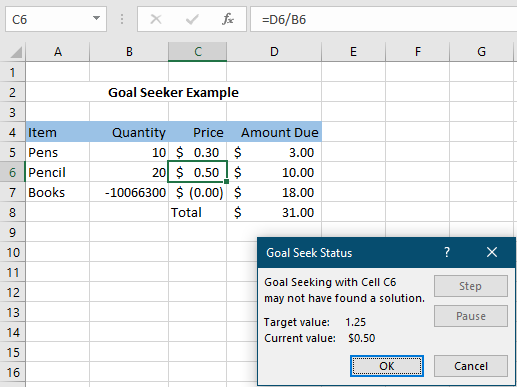517x387 pixels.
Task: Select row 14 header
Action: [13, 332]
